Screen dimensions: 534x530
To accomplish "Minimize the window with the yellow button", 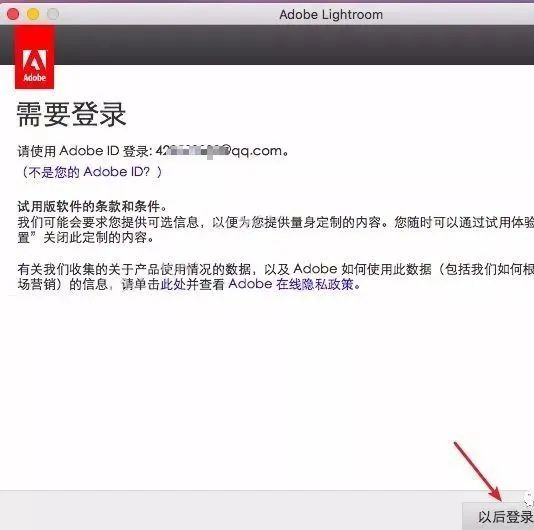I will (x=33, y=14).
